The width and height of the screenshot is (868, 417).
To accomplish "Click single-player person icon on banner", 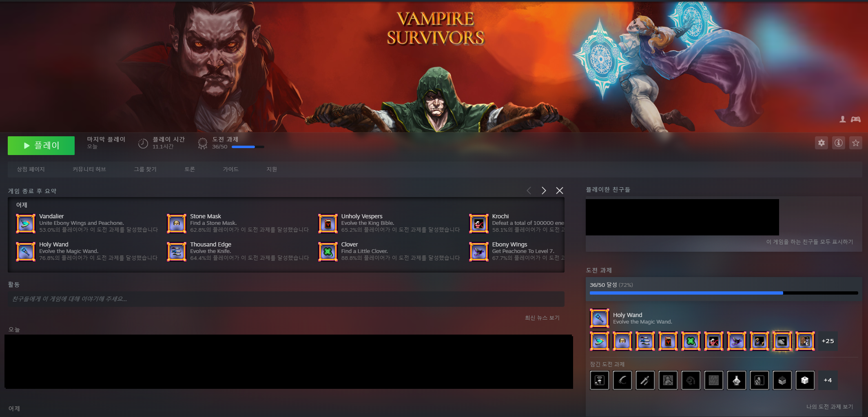I will pyautogui.click(x=843, y=119).
